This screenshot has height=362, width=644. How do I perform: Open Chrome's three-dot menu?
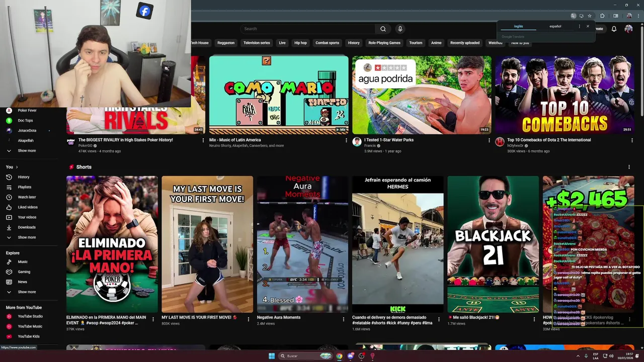pyautogui.click(x=639, y=16)
